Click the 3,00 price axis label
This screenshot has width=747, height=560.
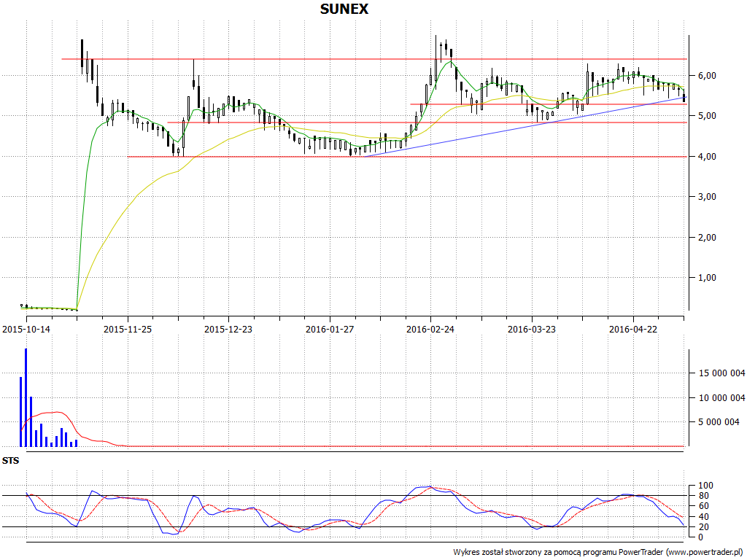(708, 197)
